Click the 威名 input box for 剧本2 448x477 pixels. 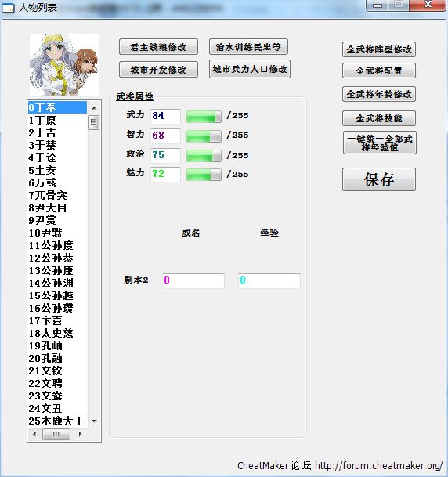(193, 280)
